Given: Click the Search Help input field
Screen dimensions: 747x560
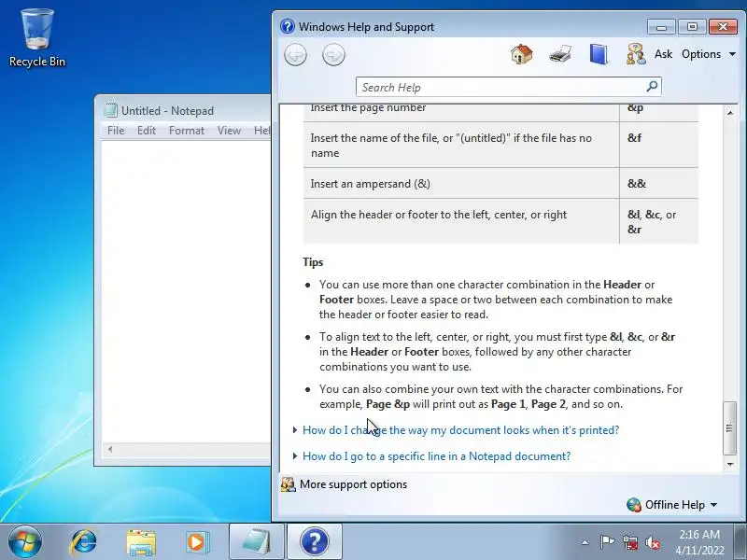Looking at the screenshot, I should click(x=500, y=87).
